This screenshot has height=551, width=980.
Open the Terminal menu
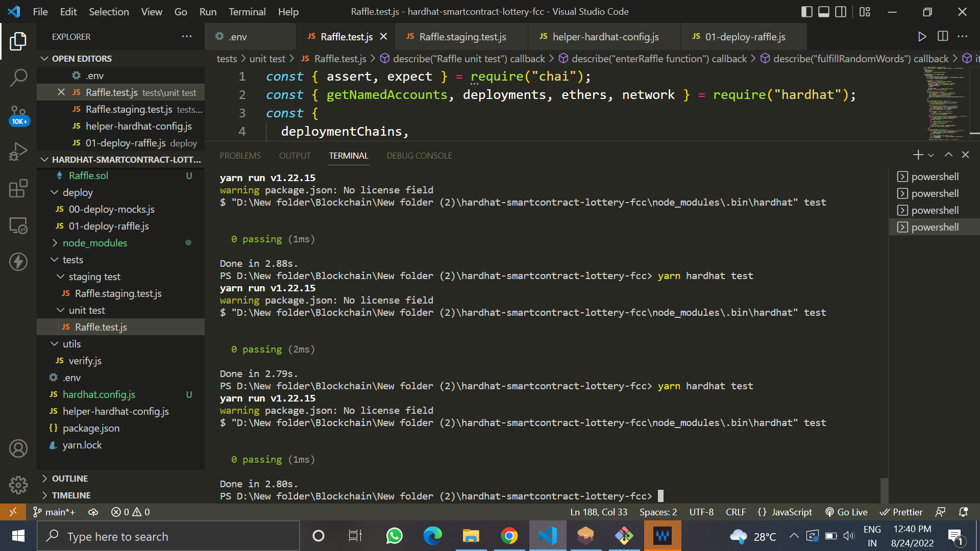[x=247, y=12]
